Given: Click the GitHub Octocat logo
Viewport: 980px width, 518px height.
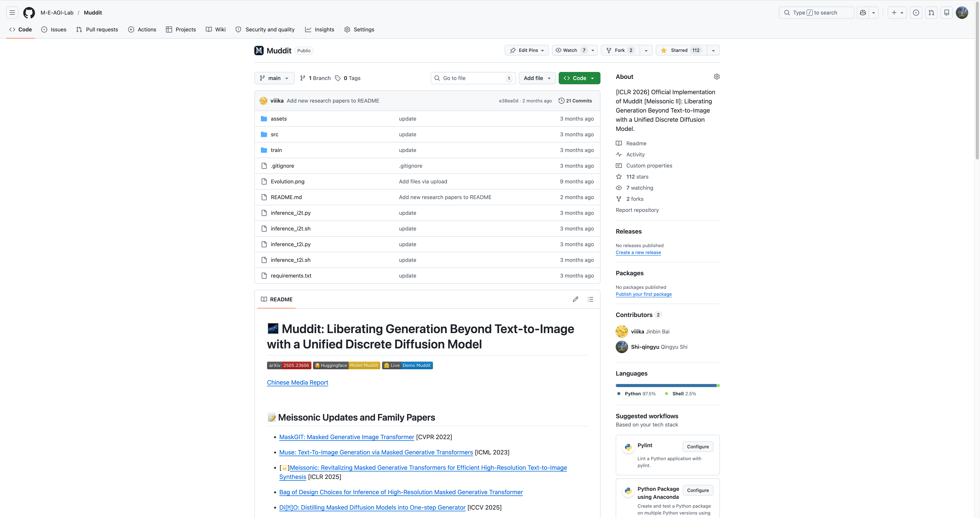Looking at the screenshot, I should (29, 13).
